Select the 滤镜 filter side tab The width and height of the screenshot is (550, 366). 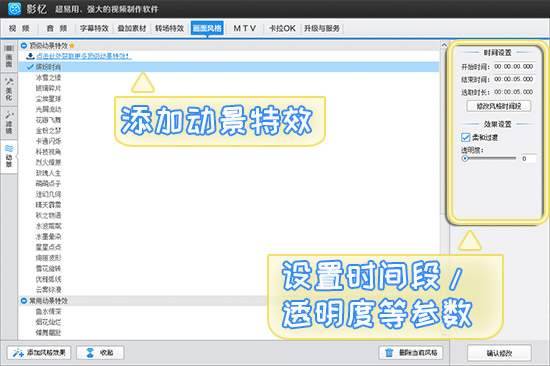point(9,123)
